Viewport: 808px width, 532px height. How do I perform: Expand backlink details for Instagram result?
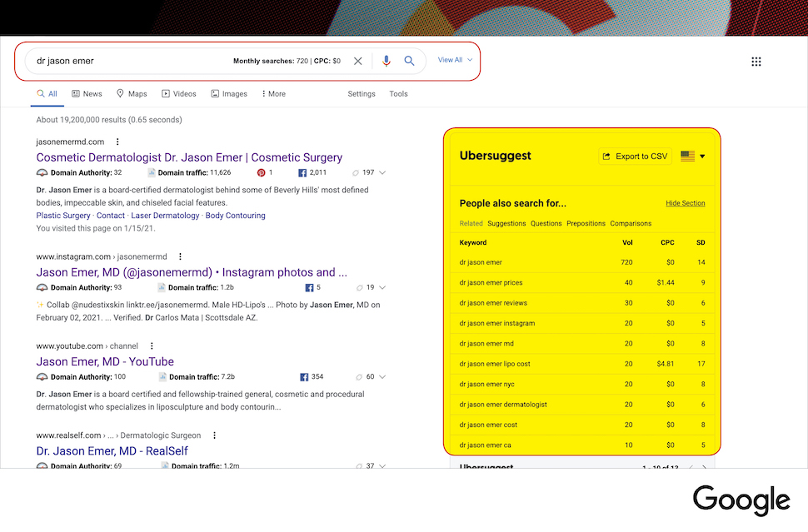pos(382,287)
